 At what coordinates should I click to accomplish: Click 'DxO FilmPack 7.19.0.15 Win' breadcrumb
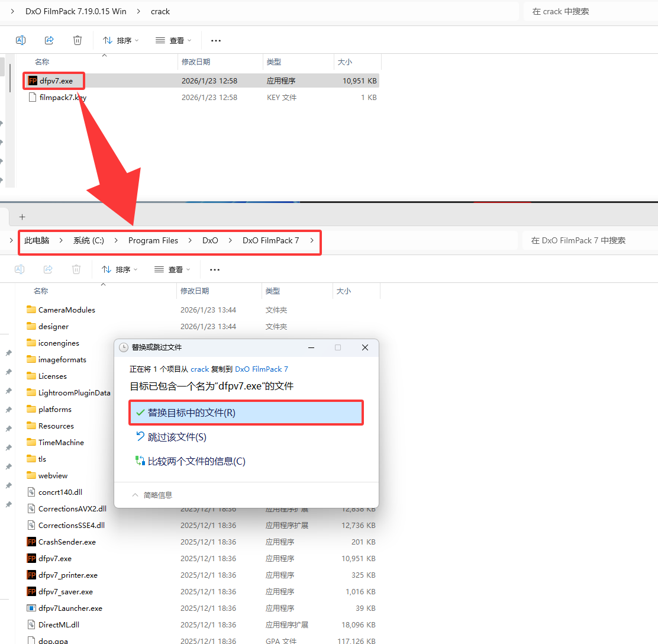tap(76, 11)
